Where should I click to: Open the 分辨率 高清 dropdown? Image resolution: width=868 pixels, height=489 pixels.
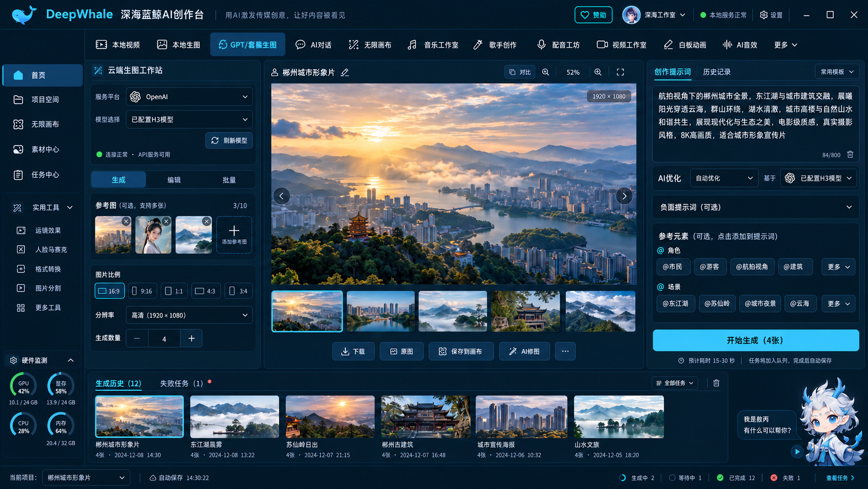(x=189, y=315)
